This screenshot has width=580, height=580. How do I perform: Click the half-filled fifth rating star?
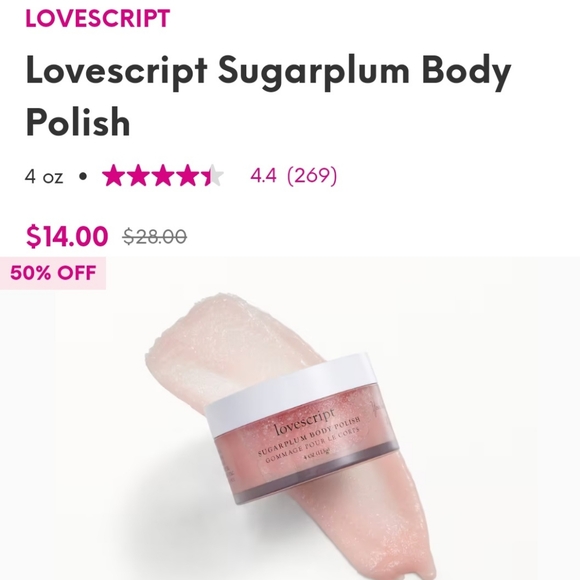[212, 175]
